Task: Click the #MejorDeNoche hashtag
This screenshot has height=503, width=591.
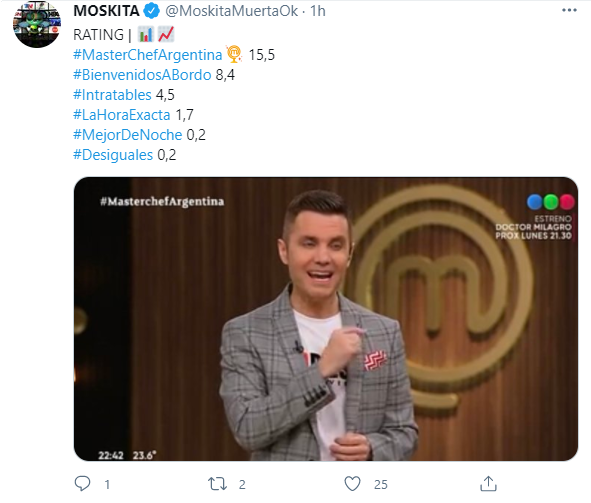Action: click(x=127, y=135)
